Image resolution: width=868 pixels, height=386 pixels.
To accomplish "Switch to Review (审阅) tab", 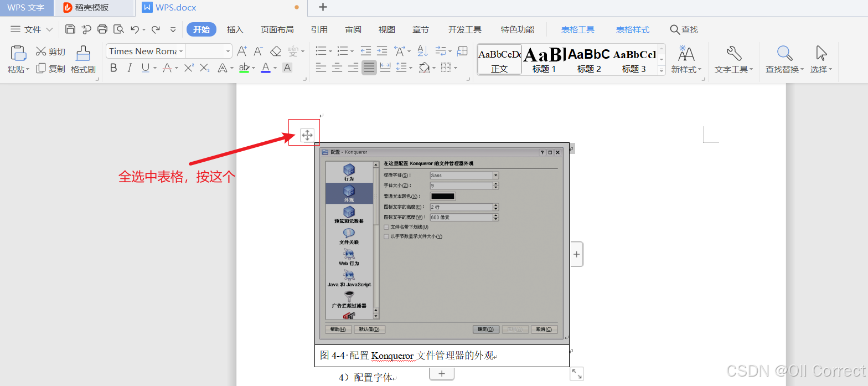I will pyautogui.click(x=353, y=29).
